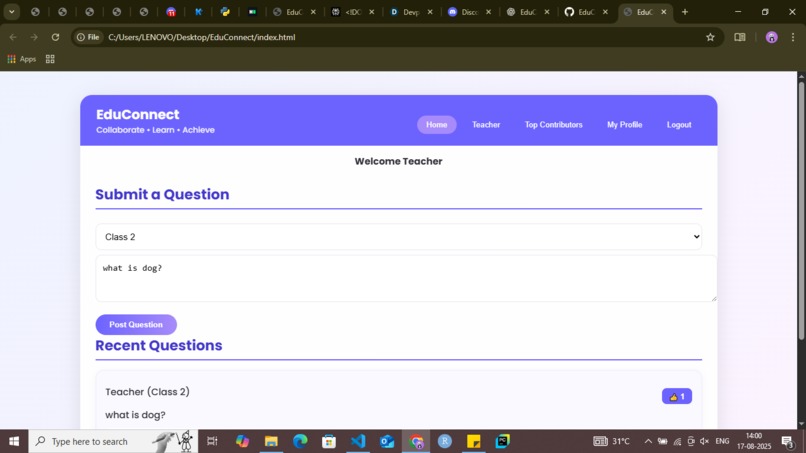The width and height of the screenshot is (806, 453).
Task: Close the Discord tab
Action: [488, 12]
